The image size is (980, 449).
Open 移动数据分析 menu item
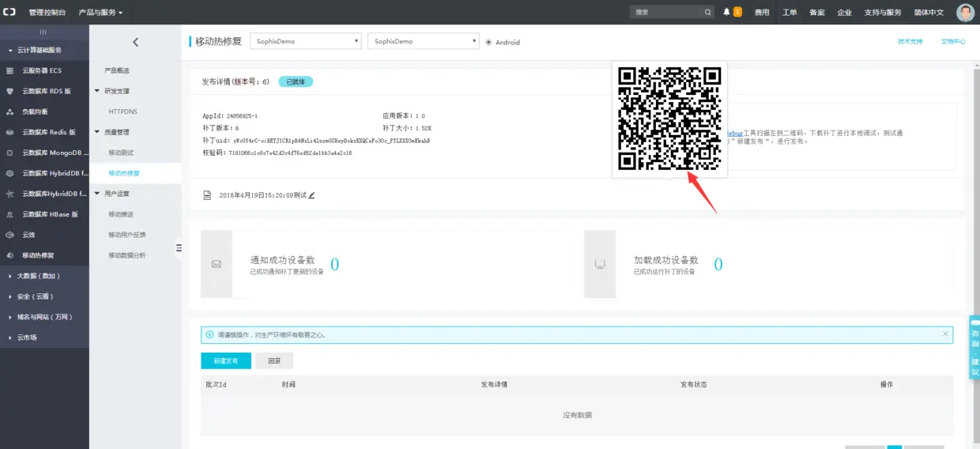pos(127,255)
